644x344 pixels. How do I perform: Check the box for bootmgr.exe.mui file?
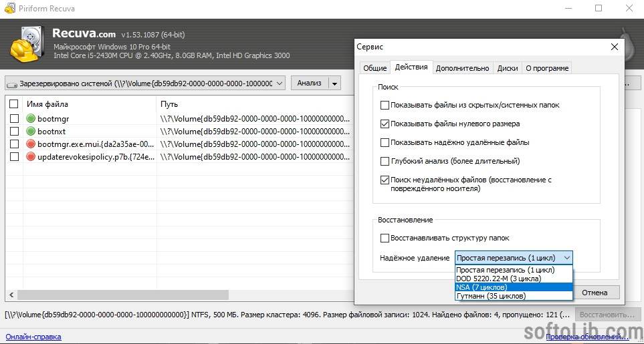coord(14,144)
